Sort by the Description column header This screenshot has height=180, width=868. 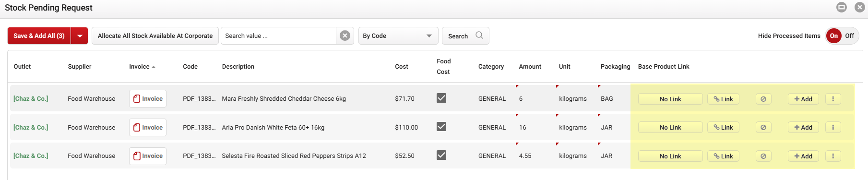tap(238, 67)
